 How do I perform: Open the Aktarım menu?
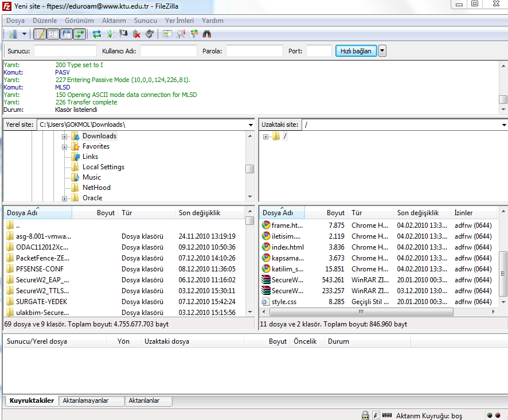coord(114,21)
